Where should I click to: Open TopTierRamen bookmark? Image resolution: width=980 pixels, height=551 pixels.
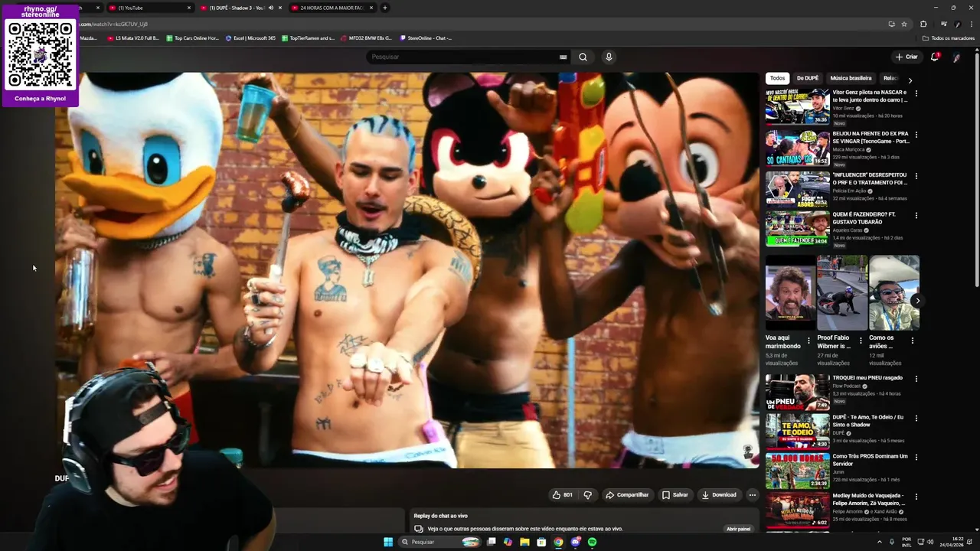(x=308, y=37)
